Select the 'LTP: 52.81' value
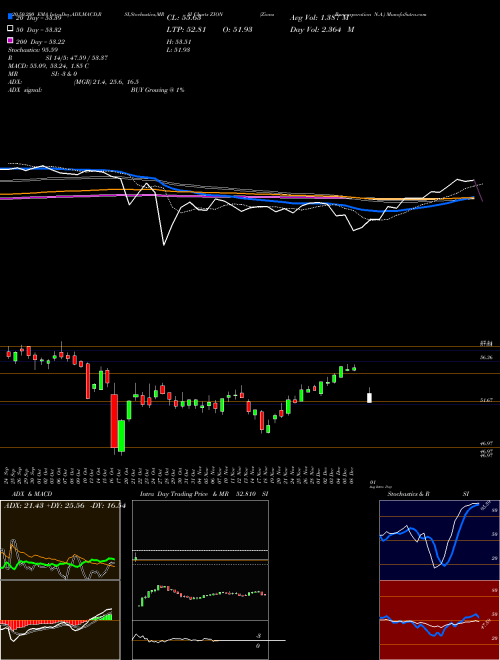 (x=186, y=30)
